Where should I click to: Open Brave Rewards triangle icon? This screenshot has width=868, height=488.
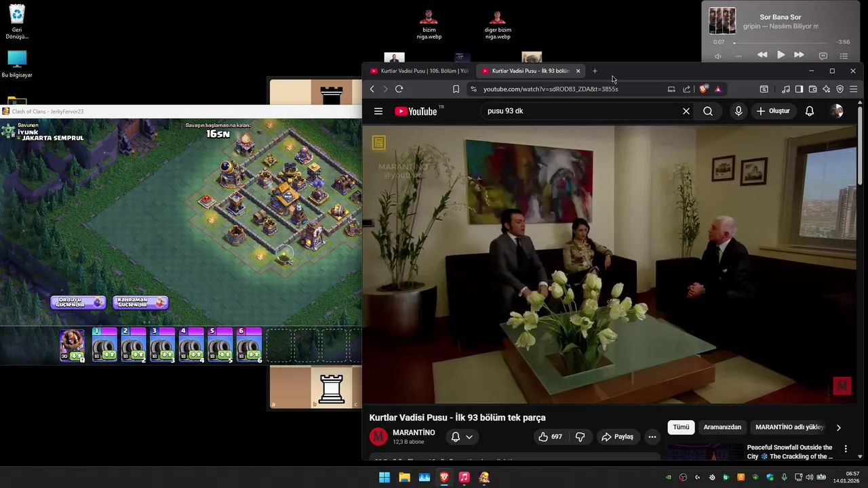click(717, 89)
